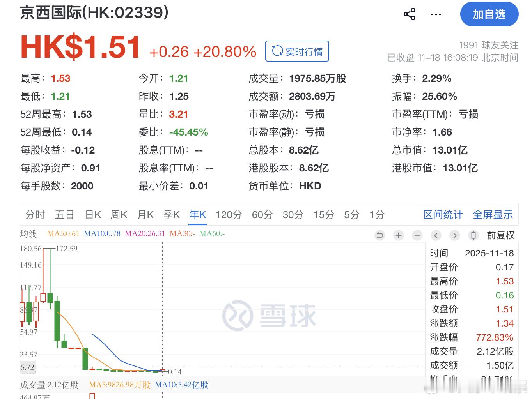Click the 52周最低 value 0.14
532x399 pixels.
click(82, 132)
